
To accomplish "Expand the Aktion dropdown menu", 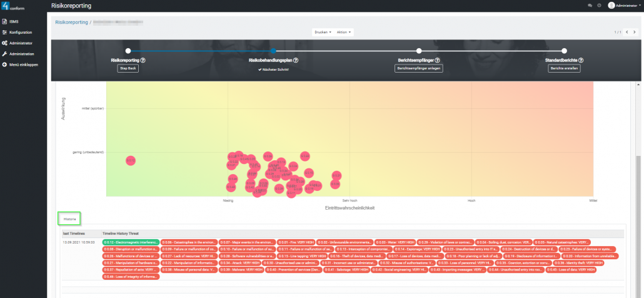I will (345, 32).
